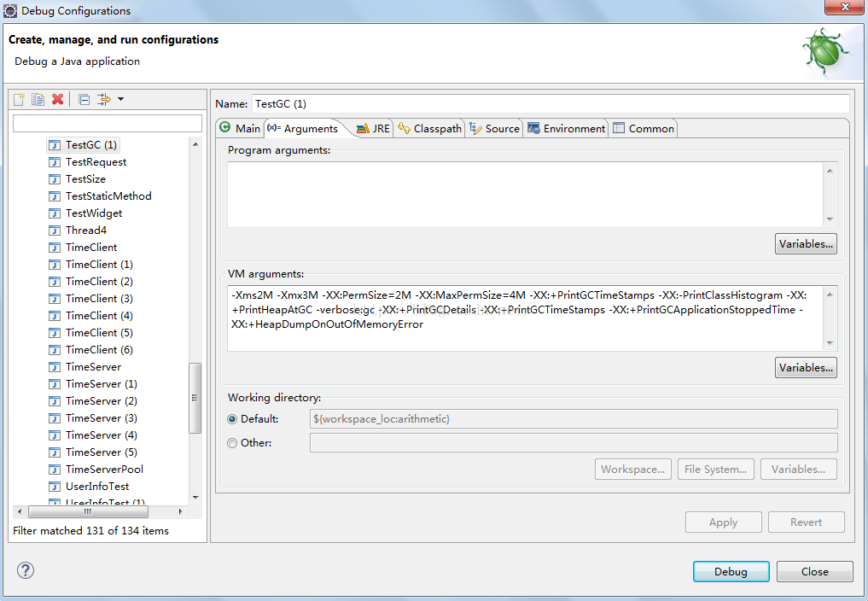Click the Other working directory text field
The image size is (868, 601).
click(574, 443)
